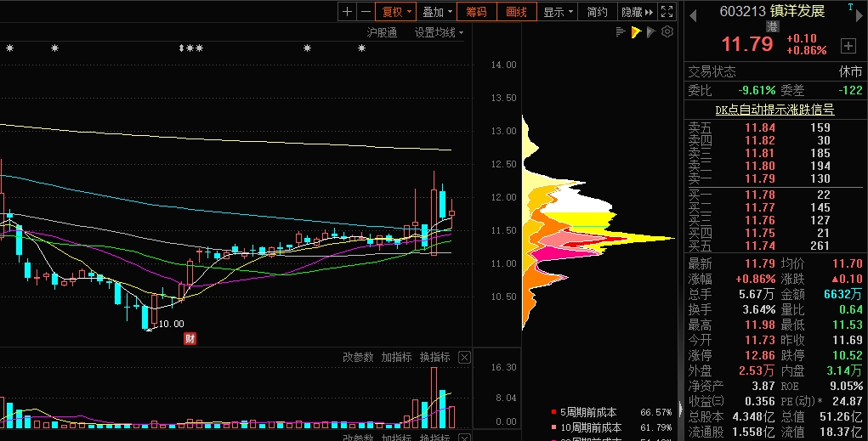
Task: Click the red 5周期前成本 color swatch
Action: (x=553, y=412)
